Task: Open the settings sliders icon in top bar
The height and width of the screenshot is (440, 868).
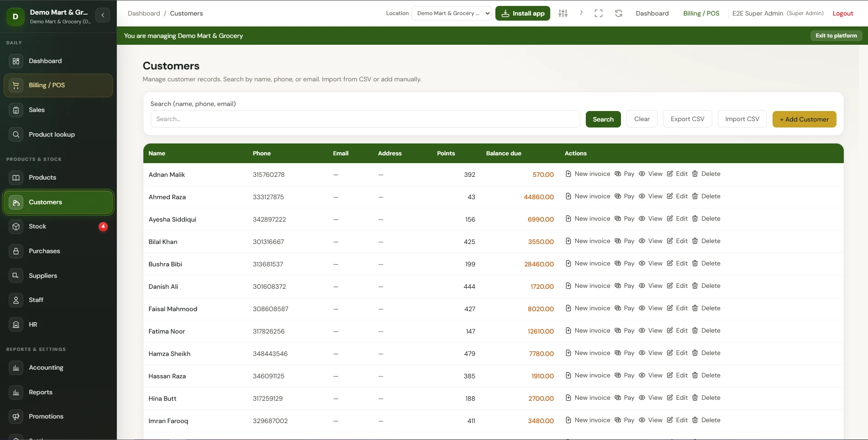Action: pos(563,13)
